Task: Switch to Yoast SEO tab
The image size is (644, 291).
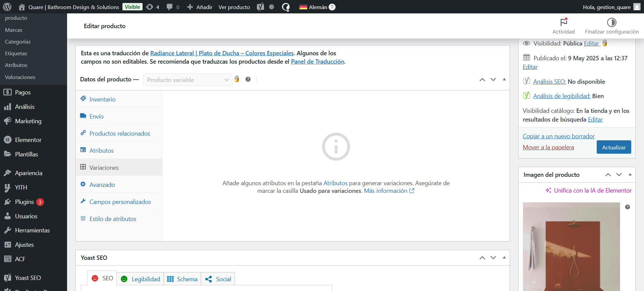Action: click(x=102, y=278)
